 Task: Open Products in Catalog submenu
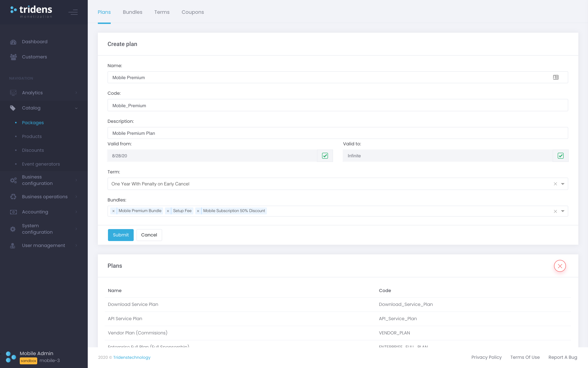coord(32,137)
